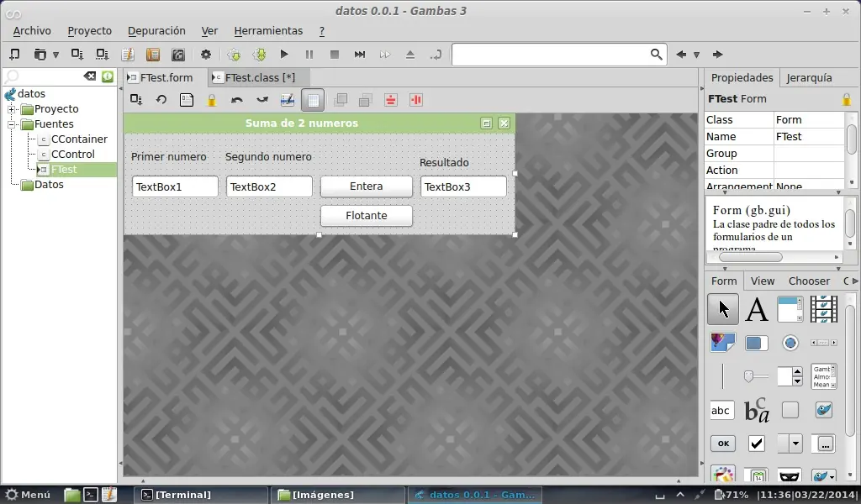Viewport: 861px width, 504px height.
Task: Click the Pause debugging button
Action: 309,55
